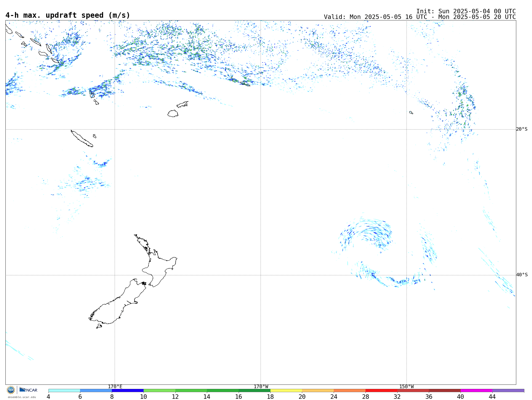The height and width of the screenshot is (400, 532).
Task: Click the NSF logo
Action: (11, 390)
